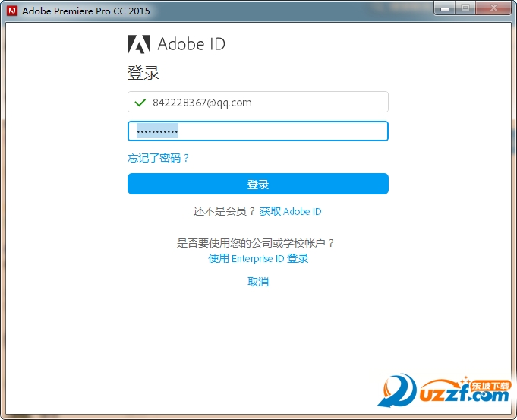Click the blue 登录 button
Image resolution: width=517 pixels, height=420 pixels.
point(258,184)
